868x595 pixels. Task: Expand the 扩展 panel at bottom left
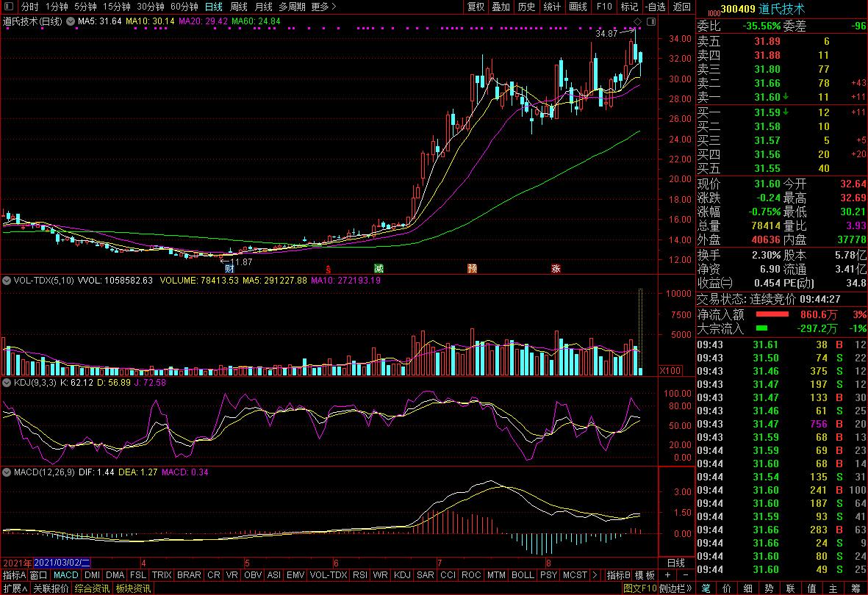[x=14, y=588]
